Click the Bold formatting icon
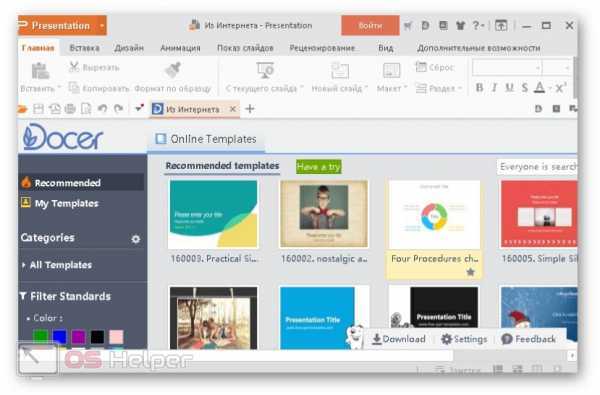The height and width of the screenshot is (395, 600). tap(479, 88)
